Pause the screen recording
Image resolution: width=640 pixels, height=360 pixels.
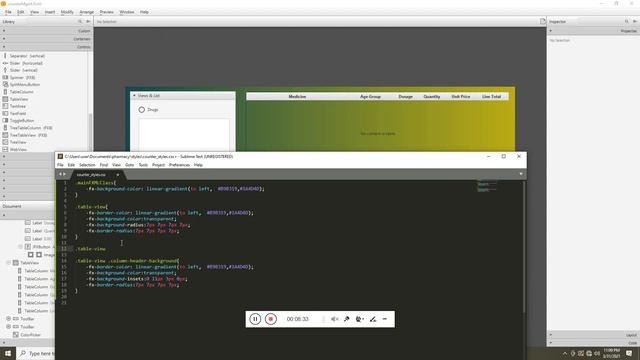255,319
